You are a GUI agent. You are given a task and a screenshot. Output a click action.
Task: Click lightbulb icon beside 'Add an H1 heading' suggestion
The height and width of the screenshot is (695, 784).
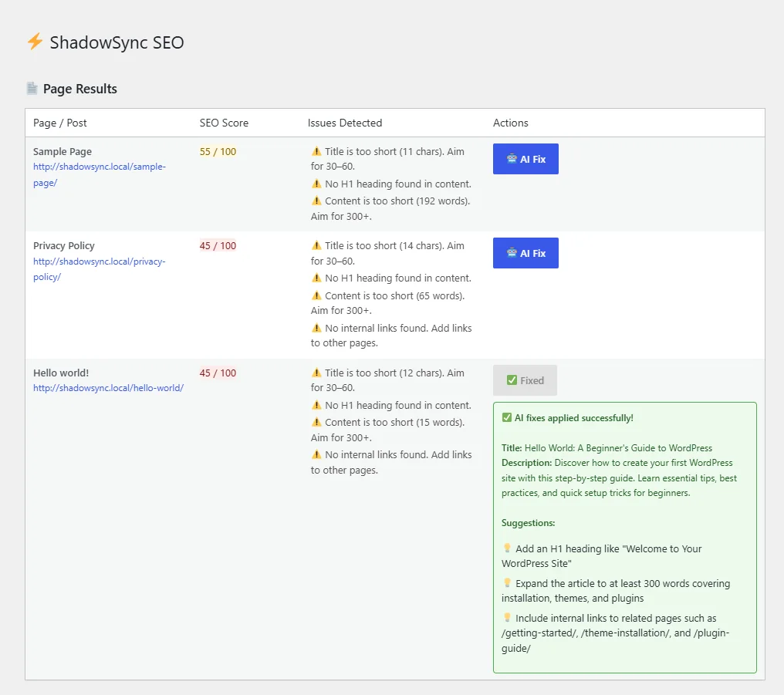click(x=507, y=548)
